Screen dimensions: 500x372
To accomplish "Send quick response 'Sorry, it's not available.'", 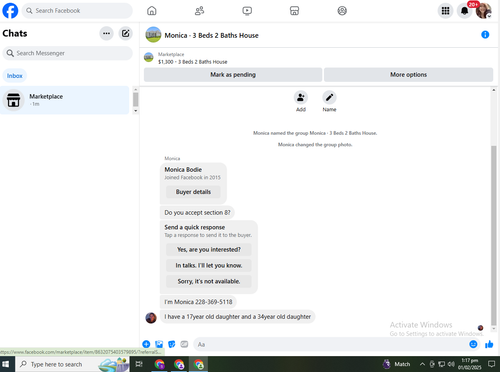I will (209, 281).
